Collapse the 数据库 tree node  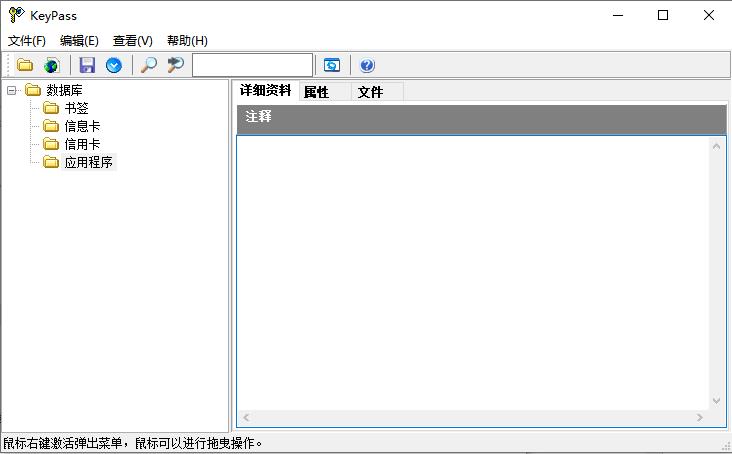coord(12,90)
